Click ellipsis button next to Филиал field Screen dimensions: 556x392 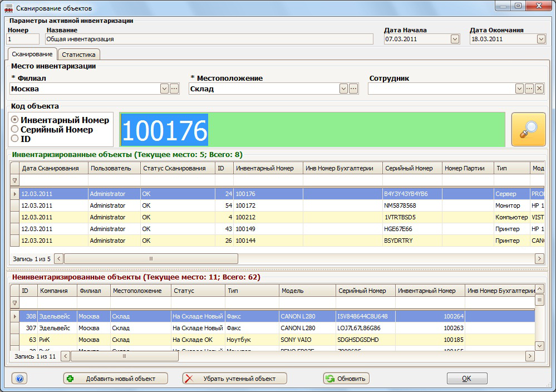(174, 89)
